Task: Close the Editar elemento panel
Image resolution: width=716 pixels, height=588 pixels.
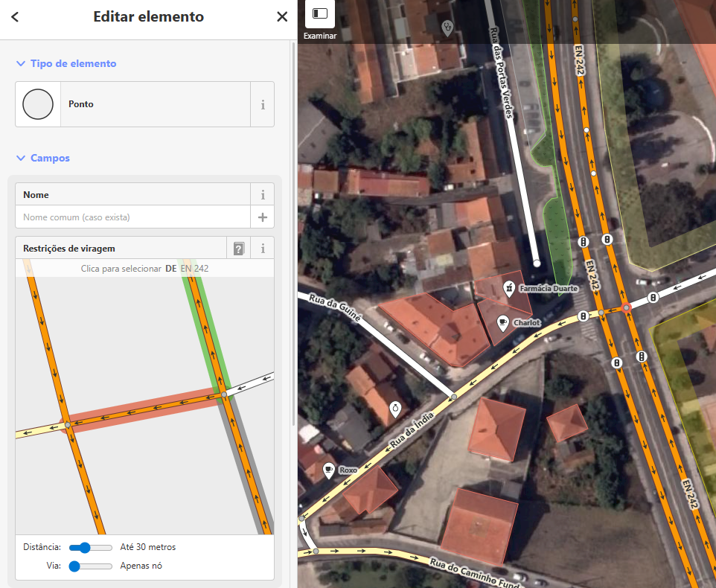Action: coord(282,17)
